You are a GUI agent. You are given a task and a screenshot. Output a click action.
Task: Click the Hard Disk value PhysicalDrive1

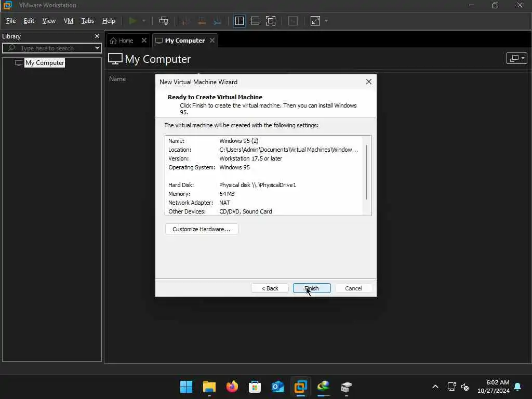[258, 185]
